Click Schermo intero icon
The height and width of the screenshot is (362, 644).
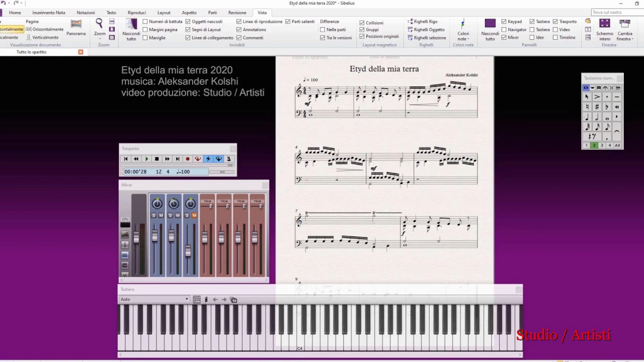coord(605,30)
